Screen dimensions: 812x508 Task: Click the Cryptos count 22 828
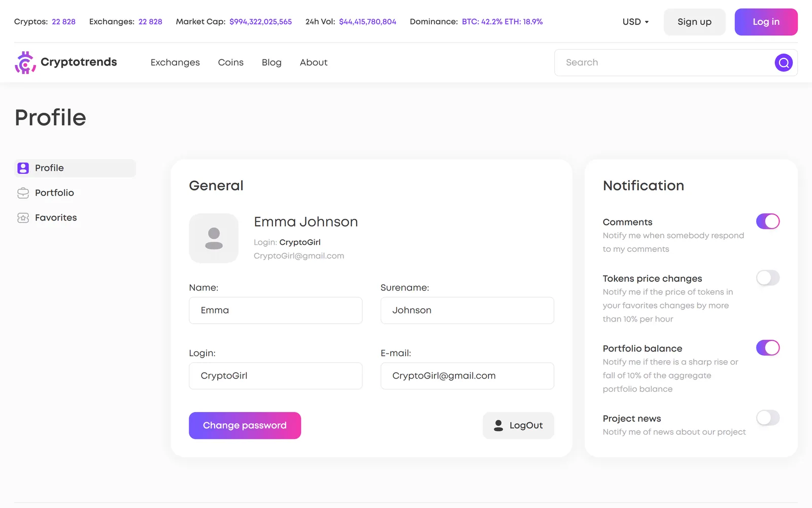(63, 22)
